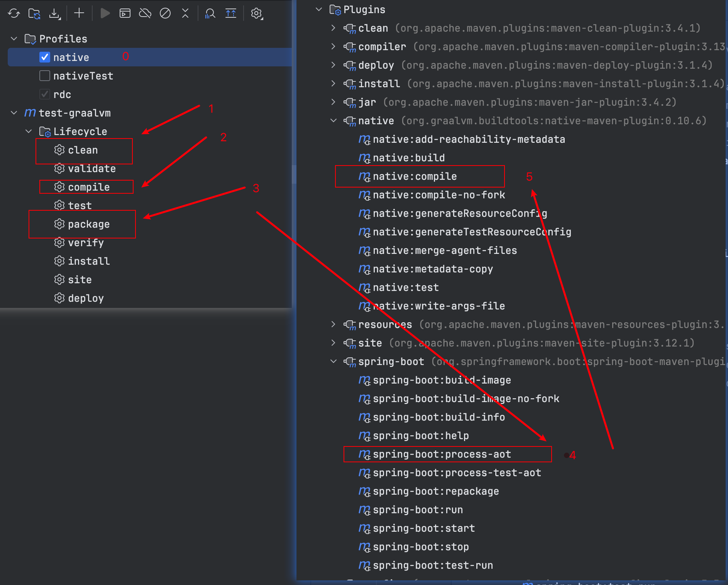Viewport: 728px width, 585px height.
Task: Collapse the native plugin node
Action: click(334, 120)
